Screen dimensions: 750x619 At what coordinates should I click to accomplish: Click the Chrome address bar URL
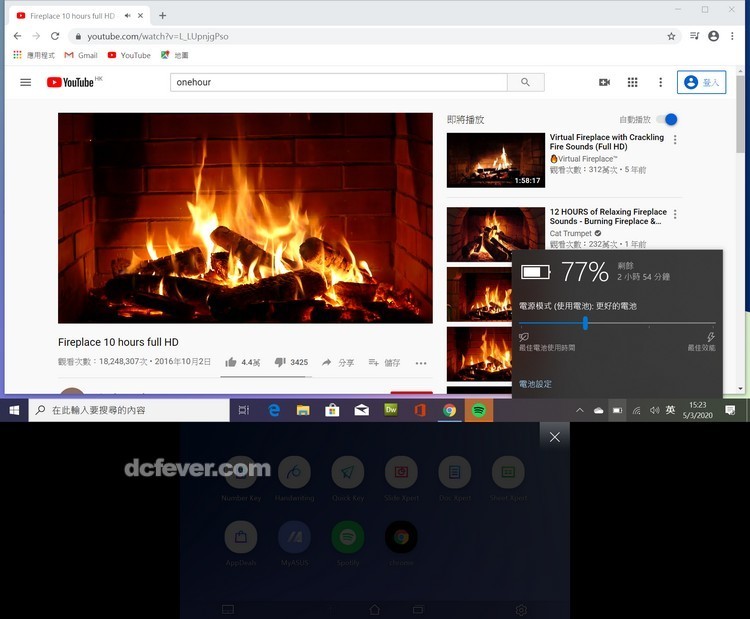(x=157, y=36)
